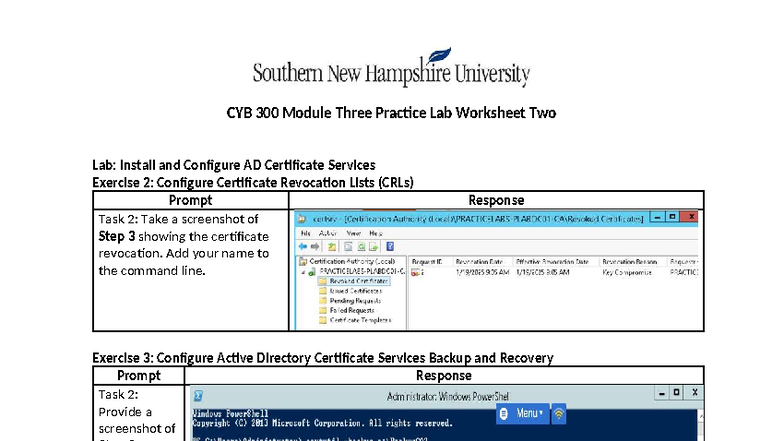The image size is (784, 441).
Task: Click the Refresh toolbar icon in certsrv
Action: coord(361,246)
